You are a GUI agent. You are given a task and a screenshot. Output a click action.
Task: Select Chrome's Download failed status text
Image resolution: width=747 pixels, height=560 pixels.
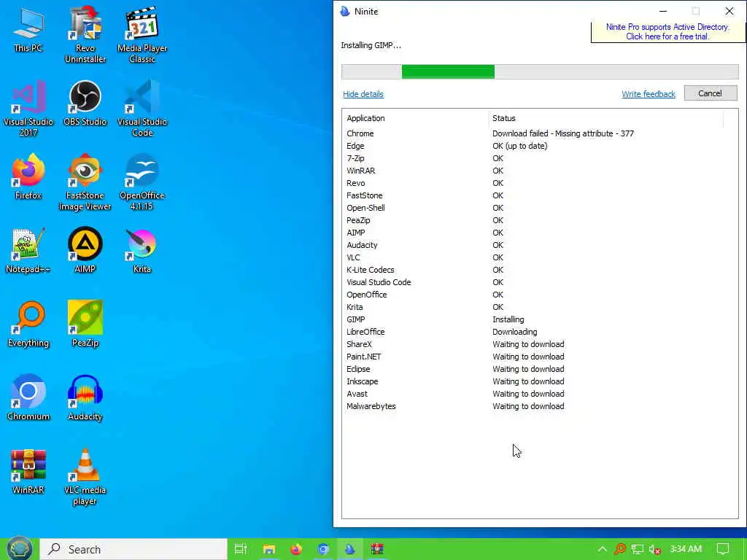point(563,134)
